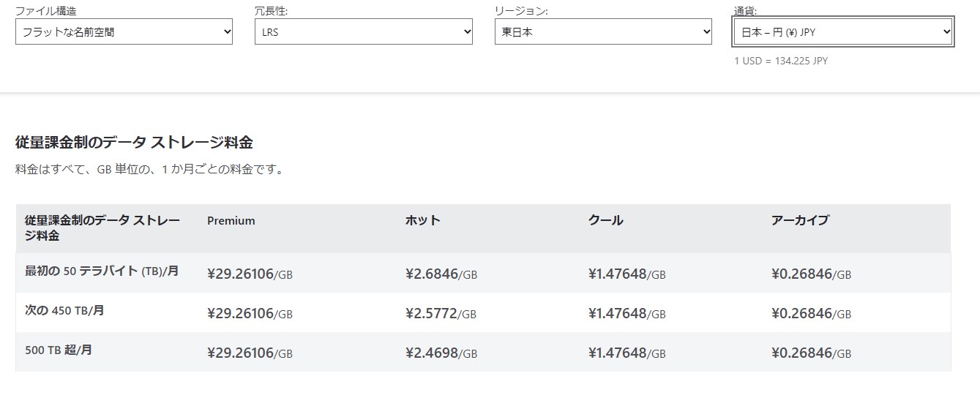Click the 次の 450 TB/月 row label
Screen dimensions: 980x398
[x=64, y=310]
